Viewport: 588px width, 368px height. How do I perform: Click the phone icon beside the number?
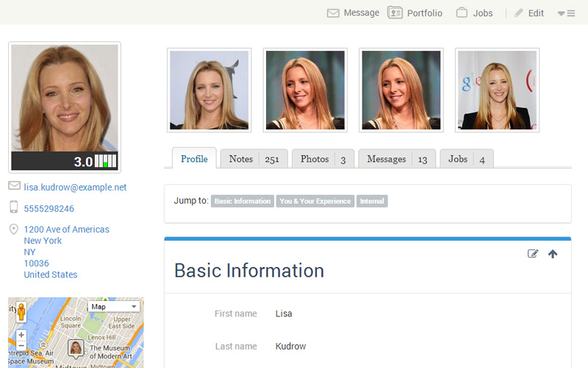(x=14, y=207)
